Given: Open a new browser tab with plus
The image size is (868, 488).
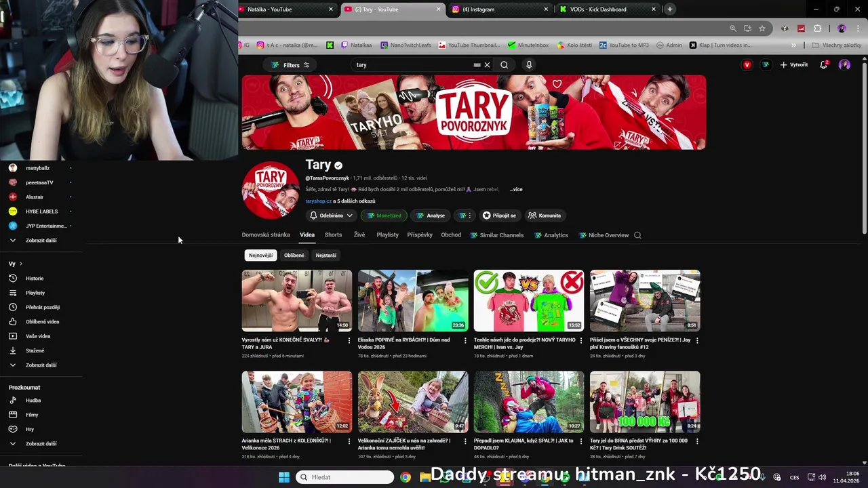Looking at the screenshot, I should (x=669, y=9).
